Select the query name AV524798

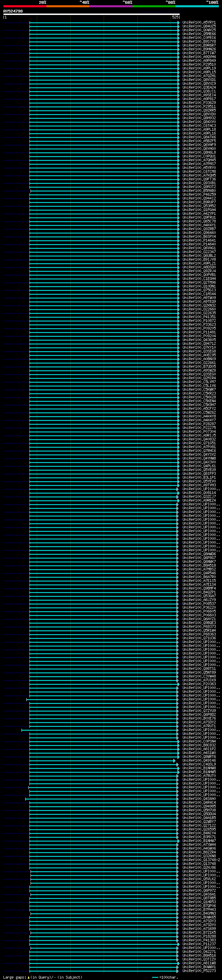(x=13, y=11)
